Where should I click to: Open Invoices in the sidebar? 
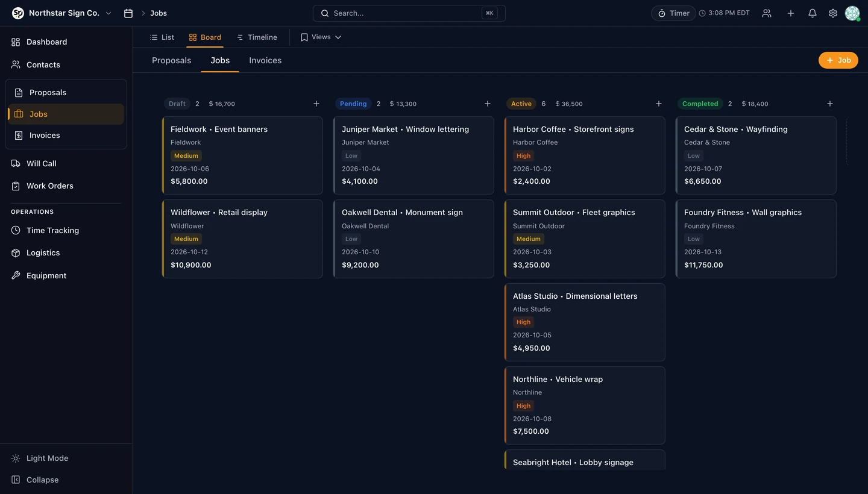pos(66,136)
